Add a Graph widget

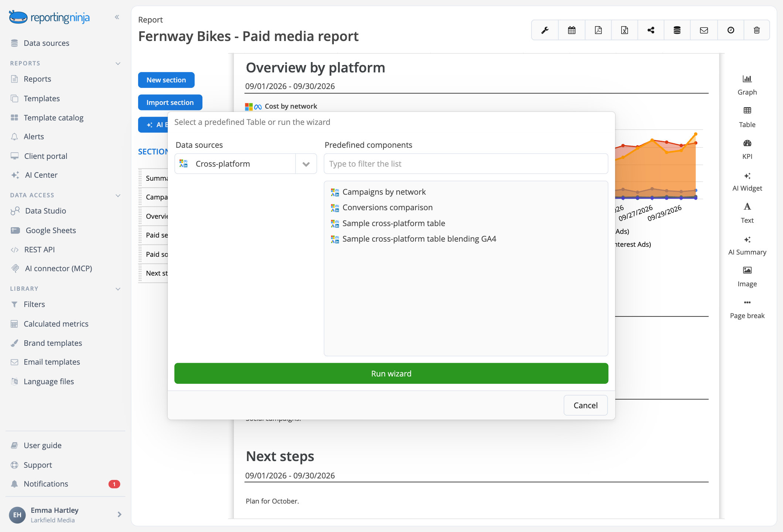[x=747, y=85]
